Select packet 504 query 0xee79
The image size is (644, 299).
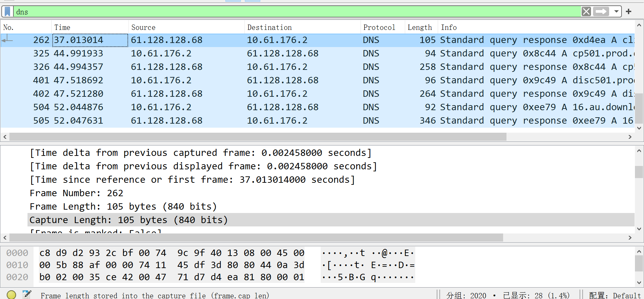[x=317, y=107]
